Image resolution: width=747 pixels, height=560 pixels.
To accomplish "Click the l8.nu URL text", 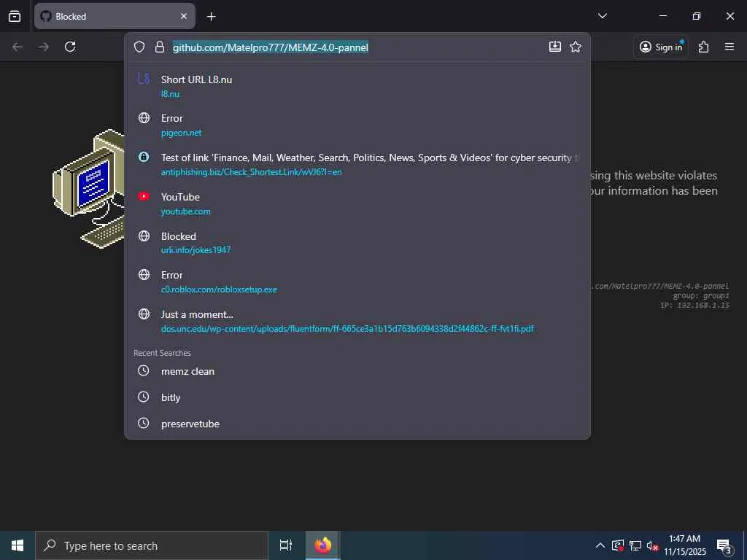I will coord(170,94).
